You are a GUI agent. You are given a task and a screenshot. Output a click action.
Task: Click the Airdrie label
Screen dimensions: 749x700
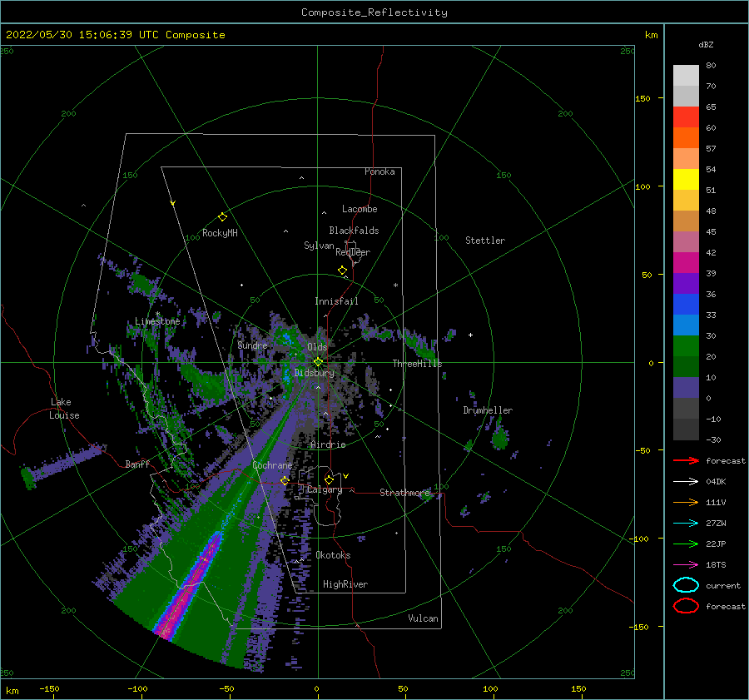pyautogui.click(x=328, y=444)
